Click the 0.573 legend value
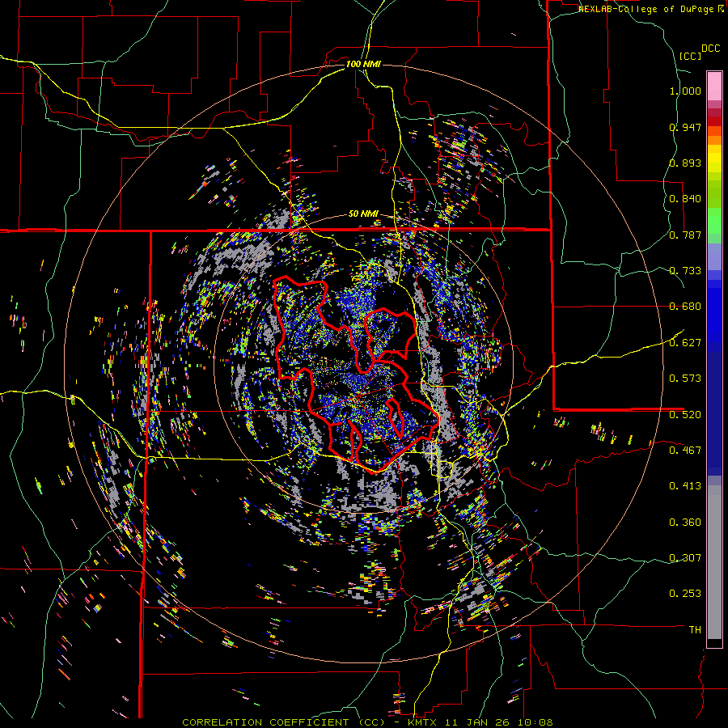 coord(685,378)
